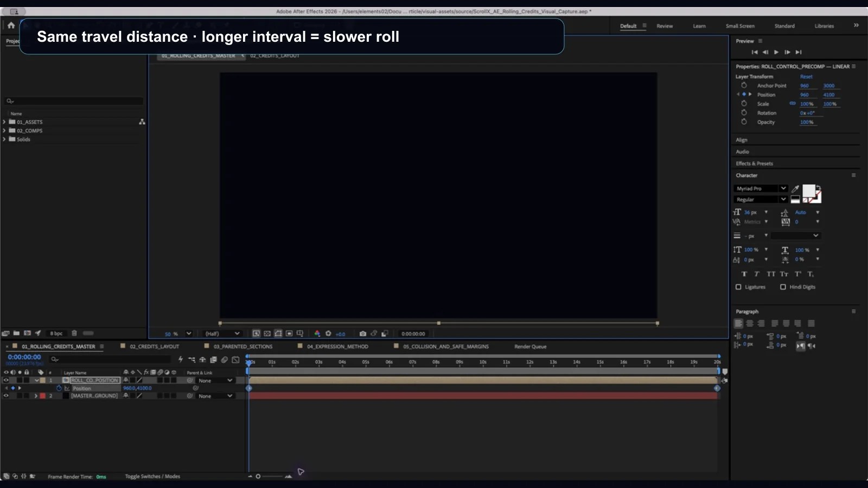Expand the 01_ASSETS folder

(x=4, y=122)
